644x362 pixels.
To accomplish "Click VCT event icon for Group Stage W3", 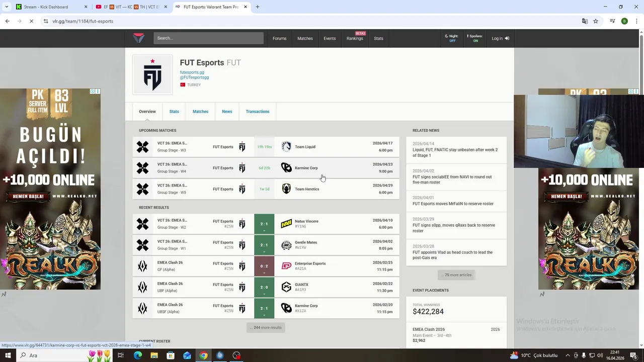I will tap(143, 147).
